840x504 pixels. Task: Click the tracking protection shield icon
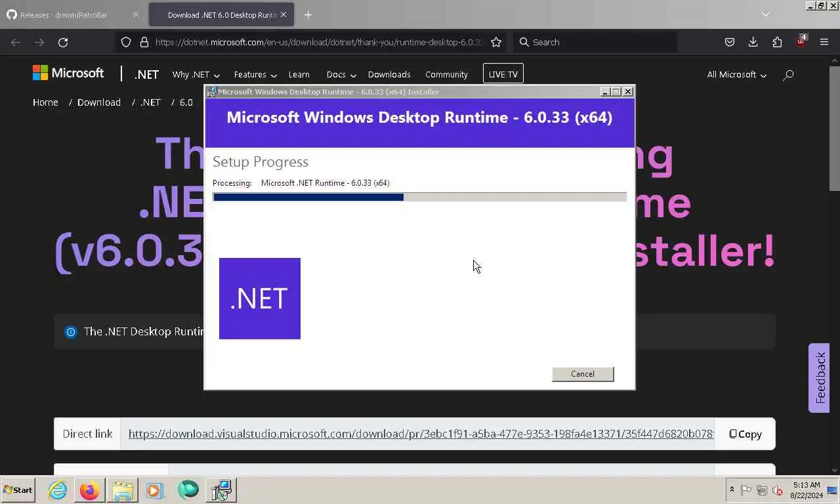coord(126,42)
